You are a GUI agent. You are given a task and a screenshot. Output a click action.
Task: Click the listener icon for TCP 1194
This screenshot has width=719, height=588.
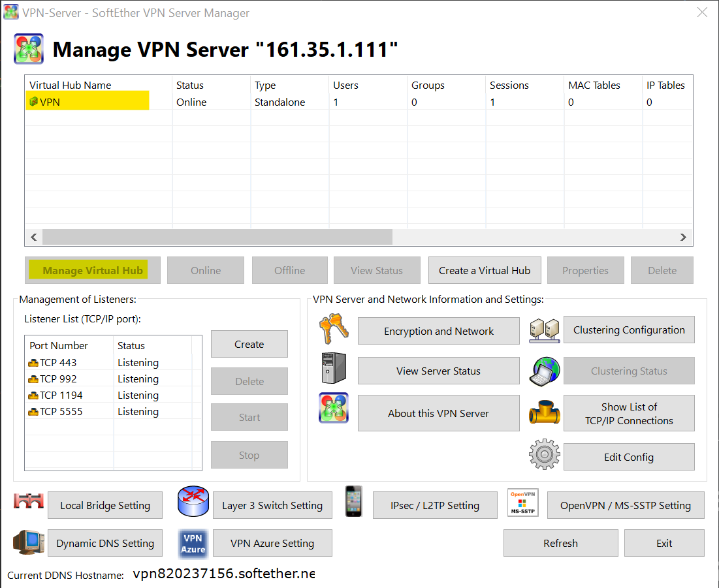pyautogui.click(x=33, y=395)
